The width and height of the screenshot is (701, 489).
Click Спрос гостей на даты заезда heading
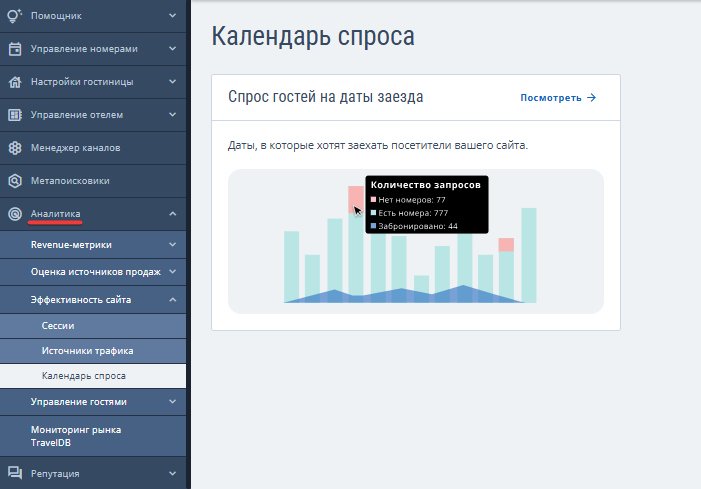tap(326, 98)
